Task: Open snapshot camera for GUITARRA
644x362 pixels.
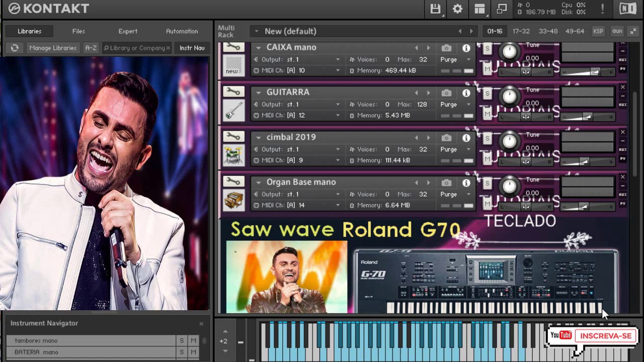Action: pyautogui.click(x=446, y=93)
